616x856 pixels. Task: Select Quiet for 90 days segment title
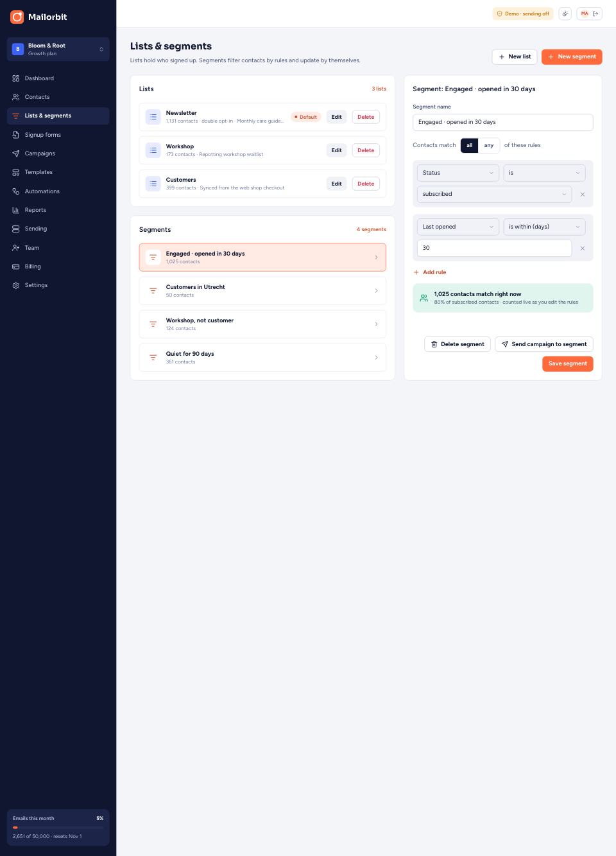[190, 354]
